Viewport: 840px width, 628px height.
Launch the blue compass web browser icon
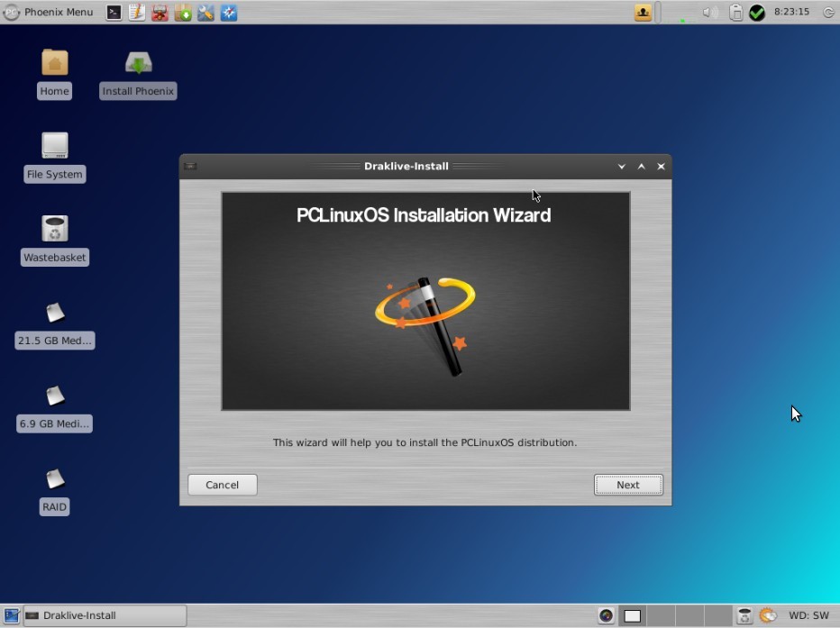point(229,13)
